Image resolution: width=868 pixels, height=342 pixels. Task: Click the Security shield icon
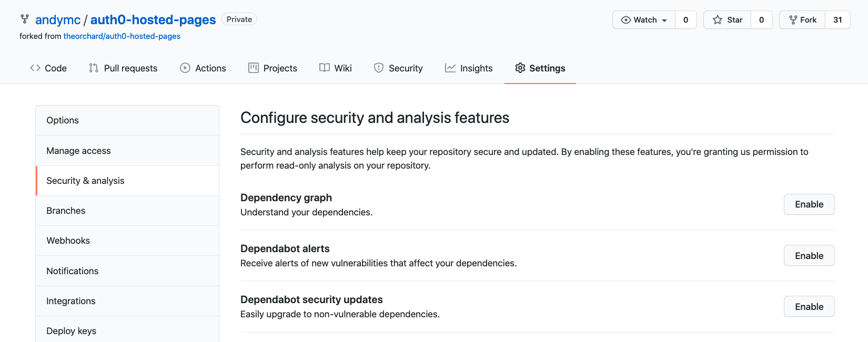point(379,68)
